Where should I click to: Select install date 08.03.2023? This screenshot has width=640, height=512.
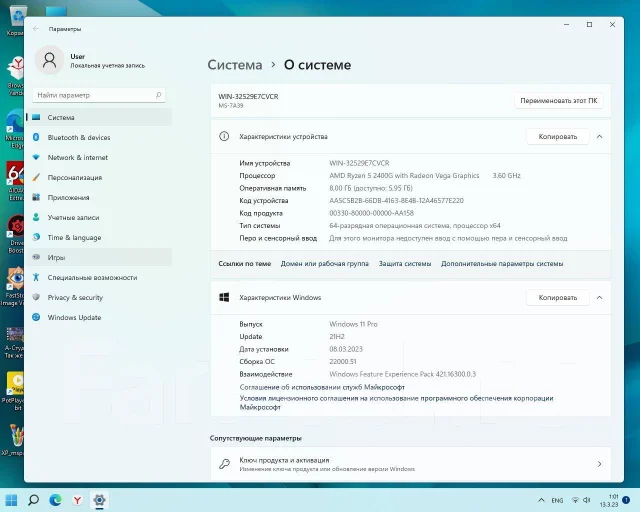pyautogui.click(x=346, y=349)
